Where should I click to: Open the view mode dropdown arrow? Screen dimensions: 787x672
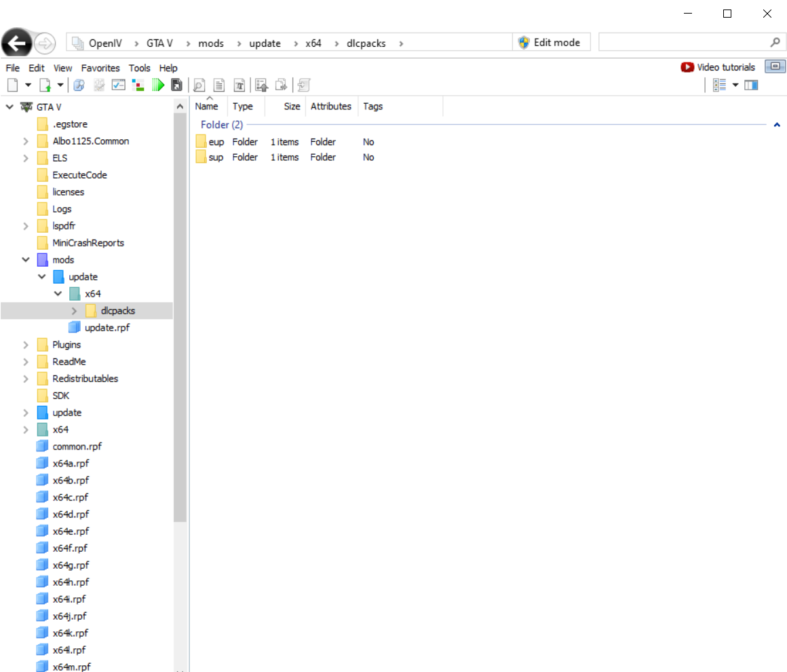pyautogui.click(x=735, y=85)
